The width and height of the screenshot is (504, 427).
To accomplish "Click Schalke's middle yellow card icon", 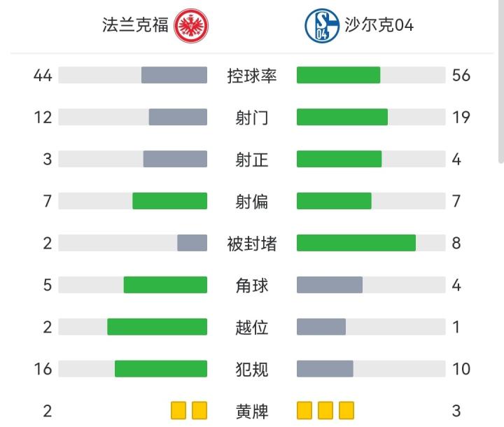I will [325, 410].
